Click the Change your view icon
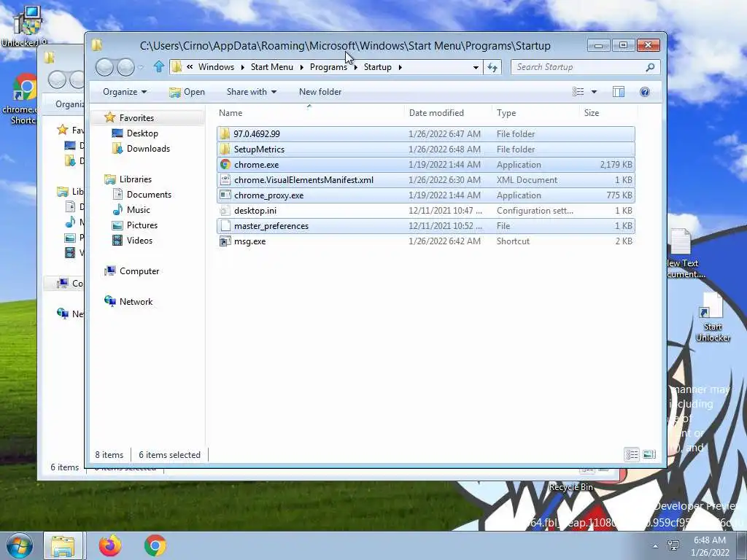The height and width of the screenshot is (560, 747). 578,92
